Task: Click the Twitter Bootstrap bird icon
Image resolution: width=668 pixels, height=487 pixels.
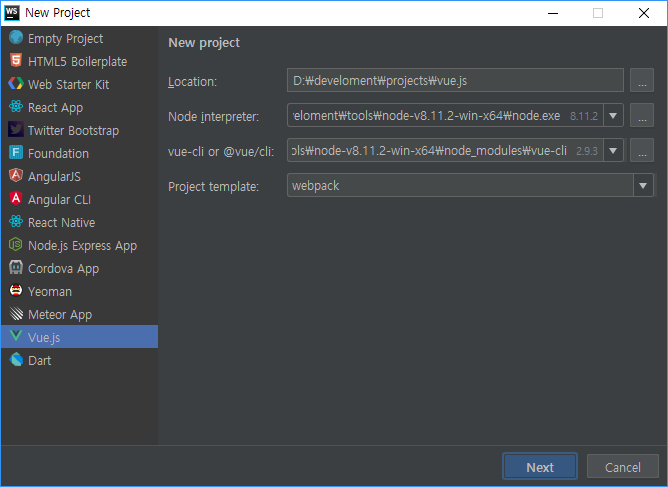Action: pos(16,130)
